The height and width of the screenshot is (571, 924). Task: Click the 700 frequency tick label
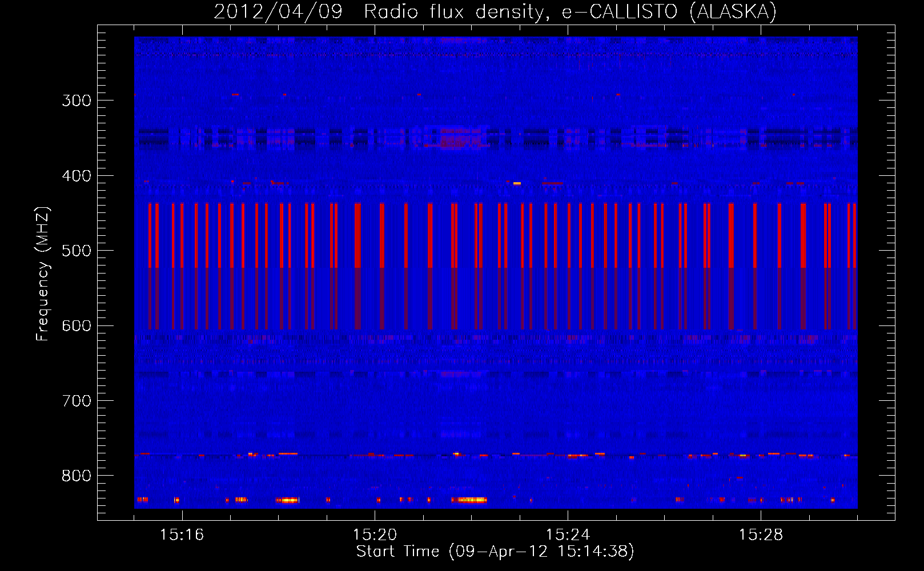(77, 401)
